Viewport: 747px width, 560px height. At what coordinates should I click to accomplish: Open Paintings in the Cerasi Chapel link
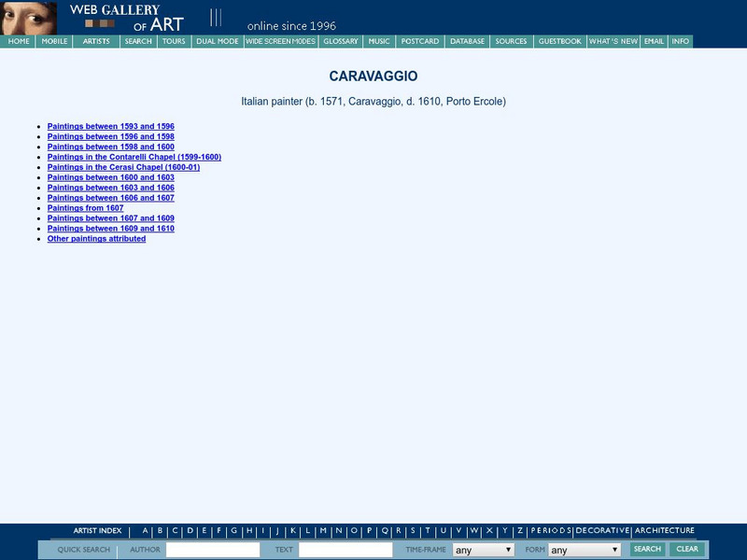point(123,167)
